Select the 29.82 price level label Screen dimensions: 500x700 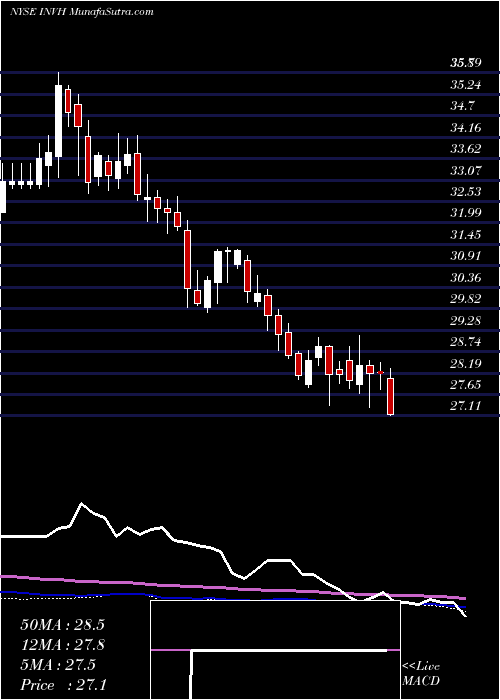(x=466, y=299)
